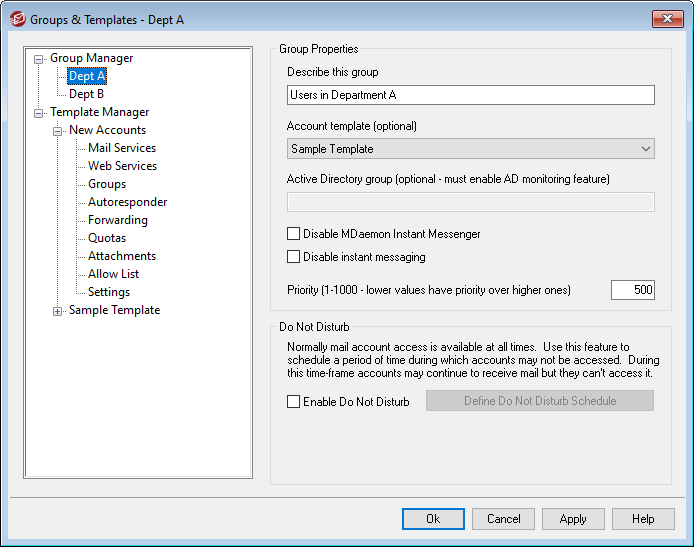Select the Allow List tree item

point(113,274)
